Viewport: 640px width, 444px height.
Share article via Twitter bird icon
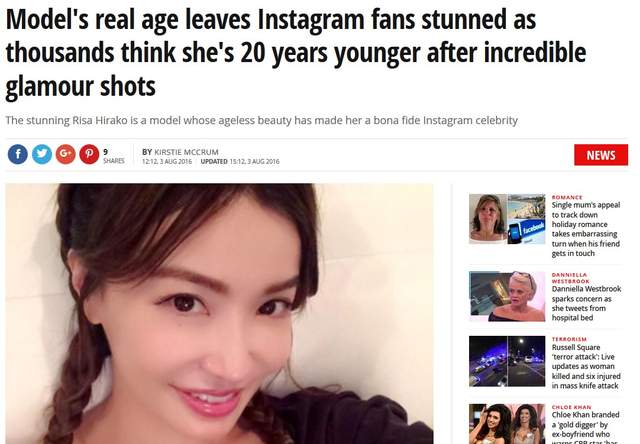click(x=42, y=155)
